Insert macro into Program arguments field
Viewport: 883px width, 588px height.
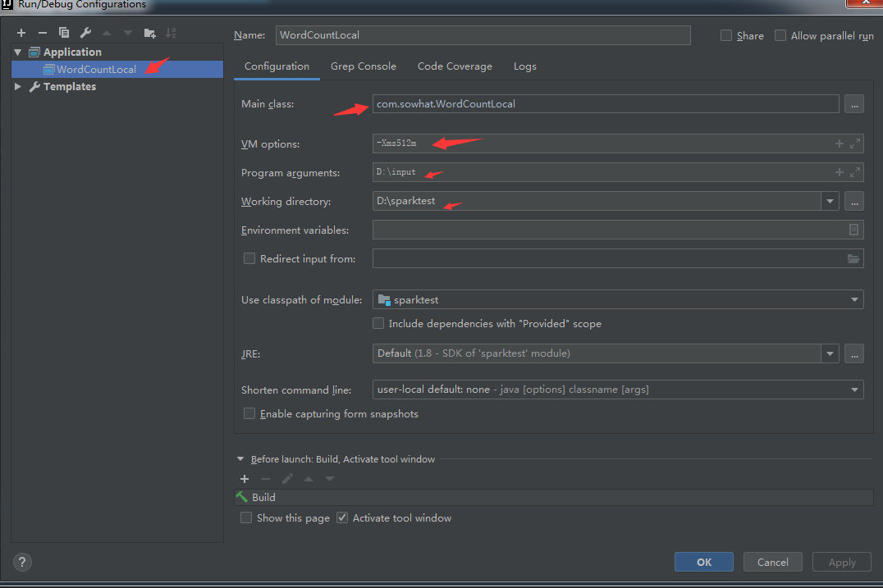(839, 172)
